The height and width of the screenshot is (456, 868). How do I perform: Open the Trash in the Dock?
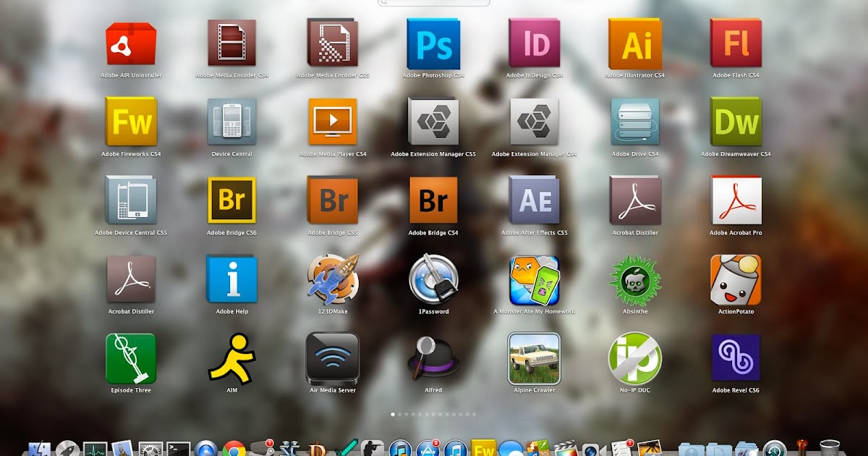click(830, 448)
